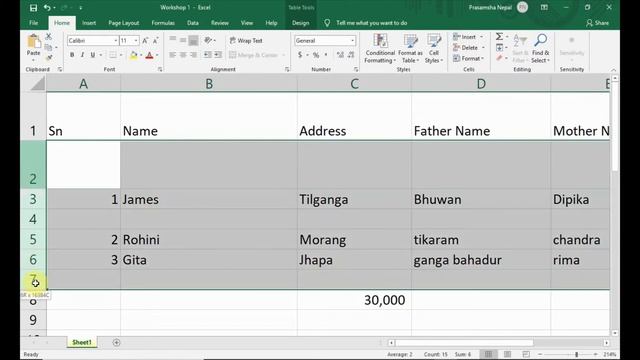The width and height of the screenshot is (640, 360).
Task: Open the Calibri font name dropdown
Action: tap(116, 40)
